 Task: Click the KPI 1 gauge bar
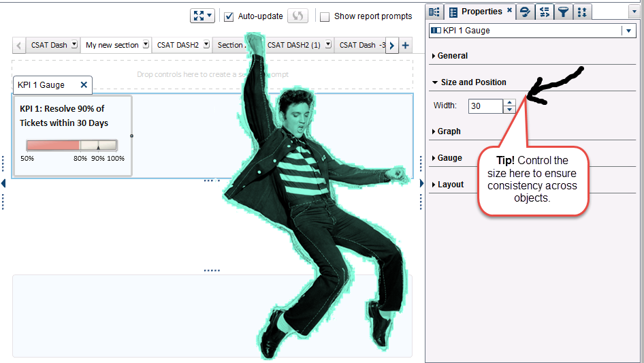pos(72,144)
